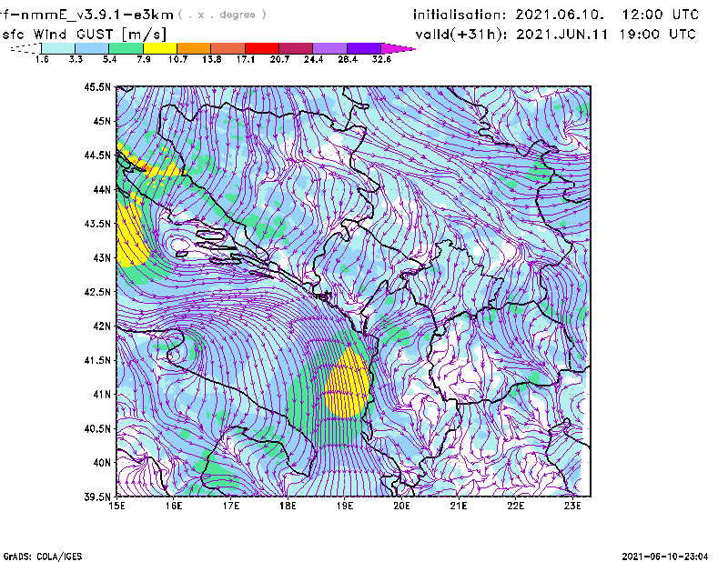Click the orange 10.7–13.8 legend swatch
Image resolution: width=728 pixels, height=562 pixels.
194,48
